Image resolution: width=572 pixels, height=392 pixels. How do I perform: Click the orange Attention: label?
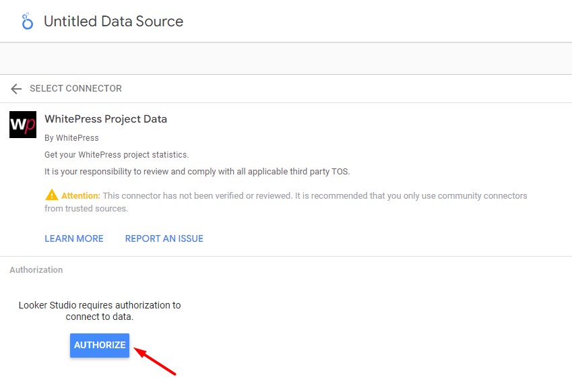pos(81,196)
